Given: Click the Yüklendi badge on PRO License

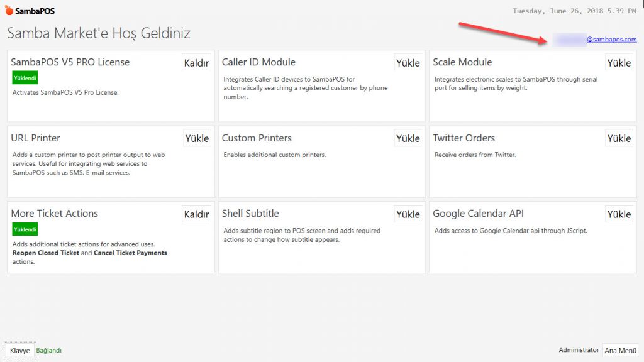Looking at the screenshot, I should pyautogui.click(x=25, y=78).
